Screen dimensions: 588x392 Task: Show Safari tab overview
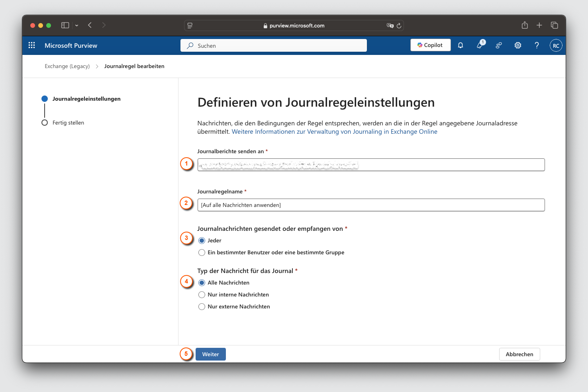coord(554,25)
